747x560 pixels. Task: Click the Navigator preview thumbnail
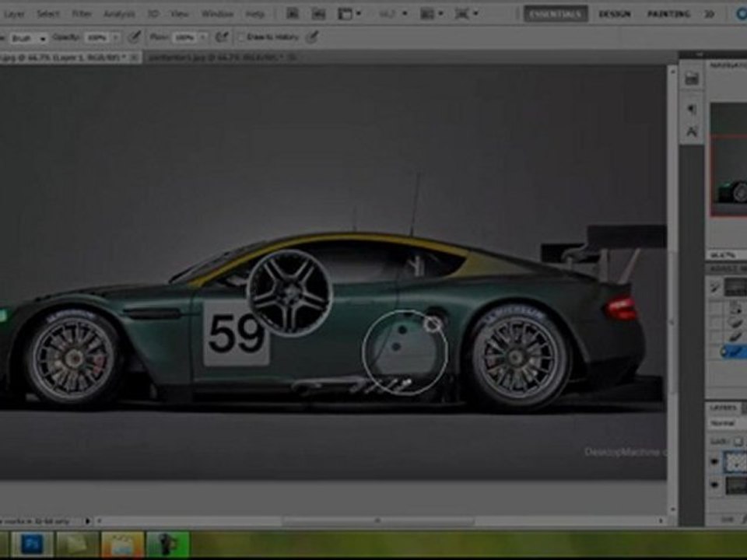pyautogui.click(x=728, y=159)
